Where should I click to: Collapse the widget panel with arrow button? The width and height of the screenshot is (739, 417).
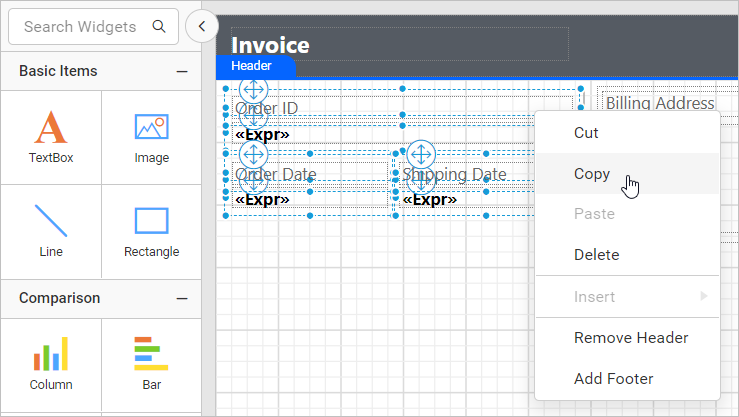202,27
